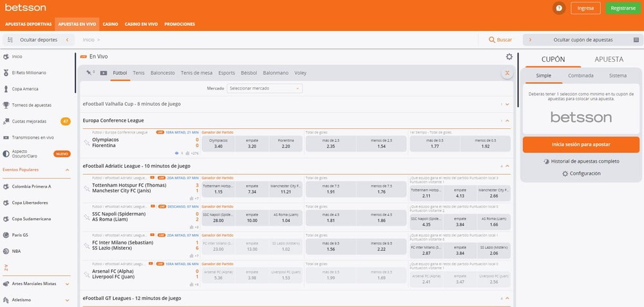Toggle AS Roma (Liam) win odds 1.04

point(287,218)
